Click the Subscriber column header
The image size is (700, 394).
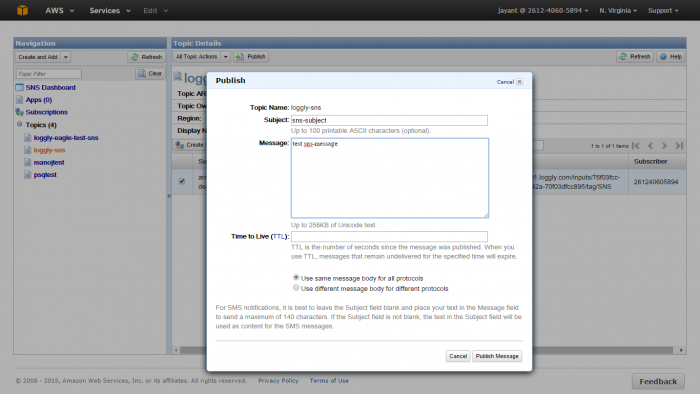click(x=657, y=162)
